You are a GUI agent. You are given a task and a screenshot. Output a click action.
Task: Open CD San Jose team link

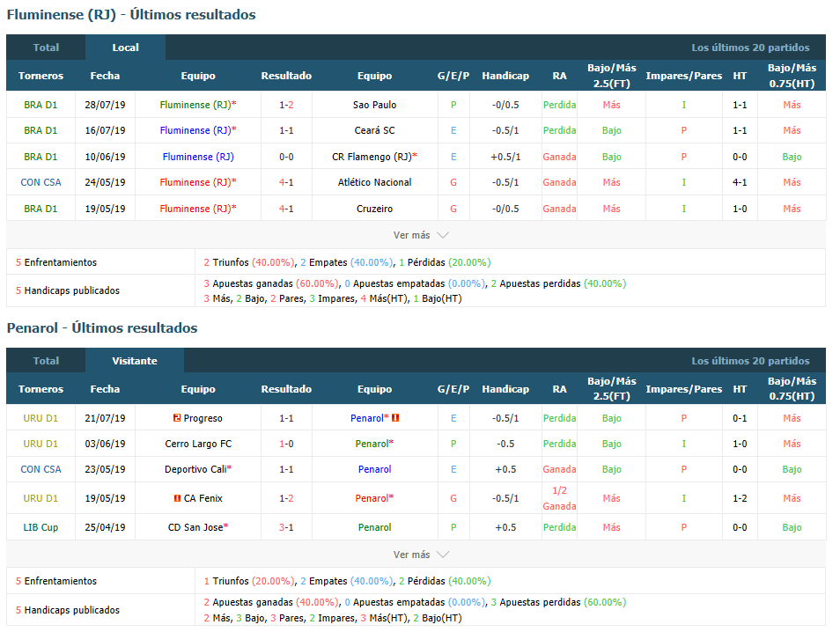[x=195, y=527]
